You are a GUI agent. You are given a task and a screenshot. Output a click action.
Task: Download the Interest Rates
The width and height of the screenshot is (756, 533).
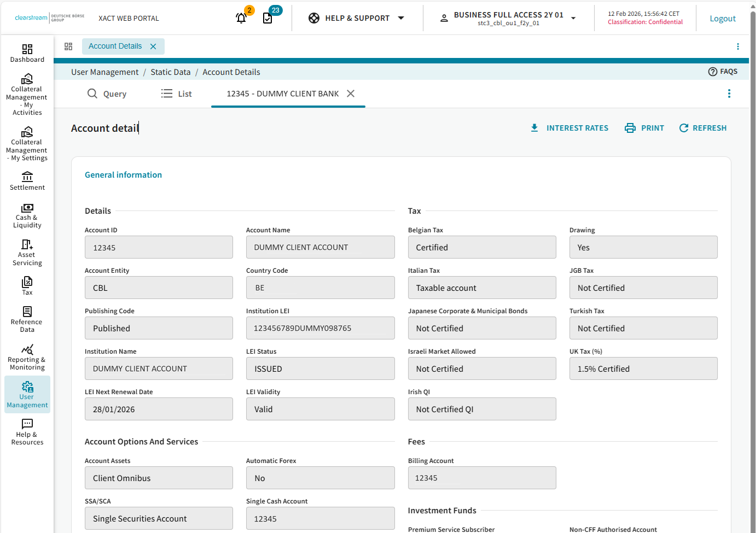pyautogui.click(x=569, y=128)
